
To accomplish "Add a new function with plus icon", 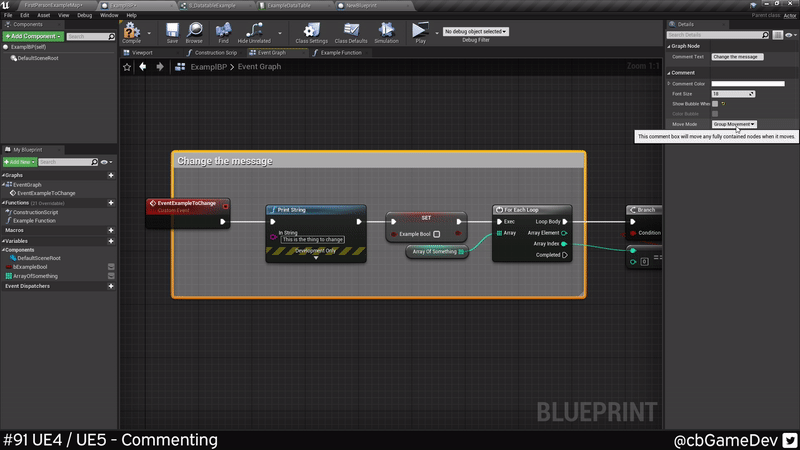I will click(111, 203).
